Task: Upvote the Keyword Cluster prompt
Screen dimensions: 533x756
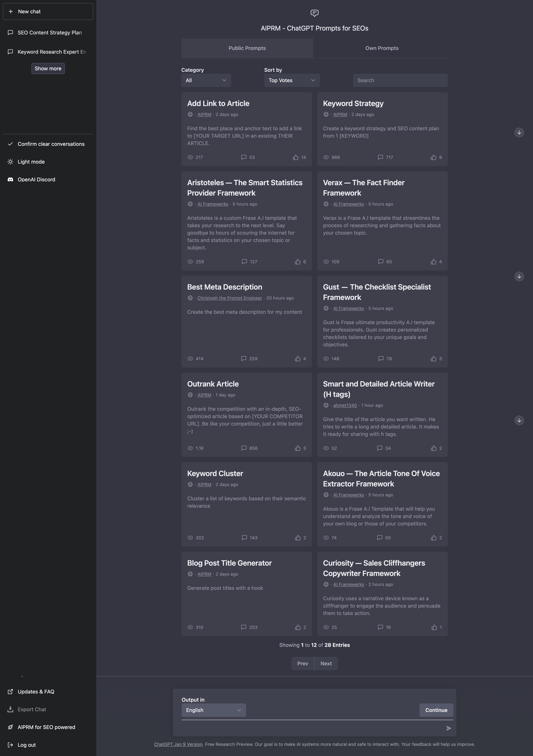Action: pos(298,538)
